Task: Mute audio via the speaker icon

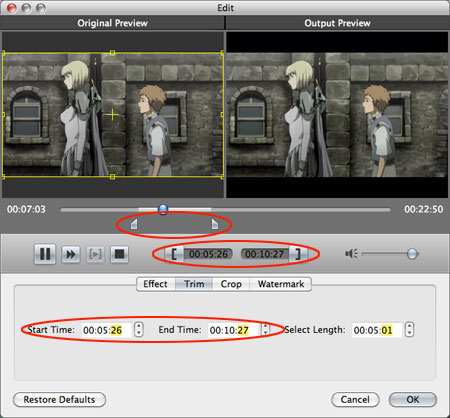Action: pos(351,254)
